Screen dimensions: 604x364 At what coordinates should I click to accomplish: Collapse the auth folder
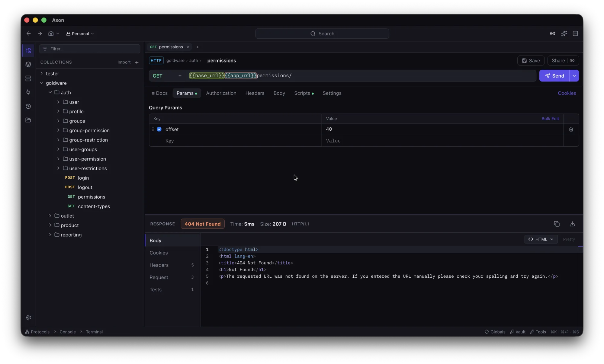(50, 92)
